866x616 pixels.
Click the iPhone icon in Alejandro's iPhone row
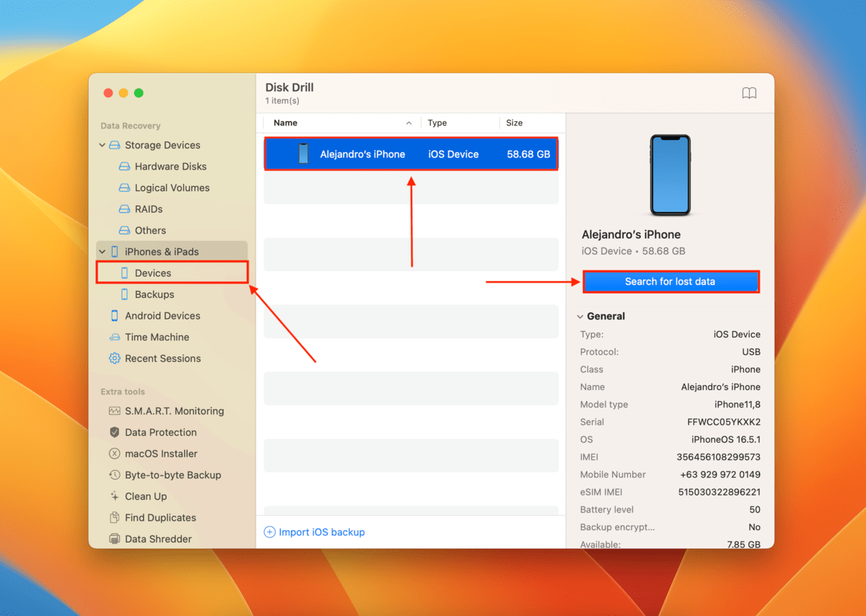point(303,154)
